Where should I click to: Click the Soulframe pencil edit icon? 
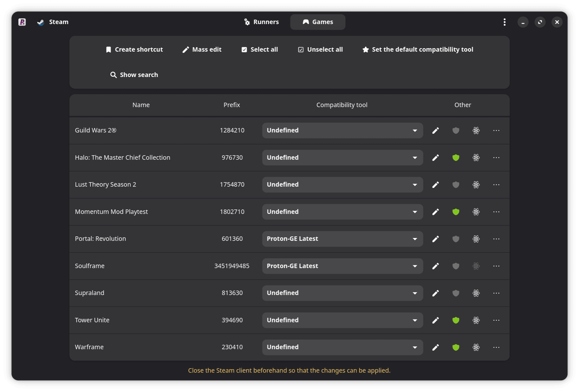(x=435, y=266)
